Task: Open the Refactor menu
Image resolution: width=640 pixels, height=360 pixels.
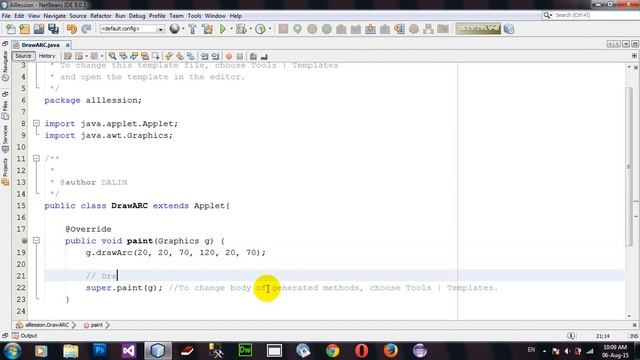Action: coord(101,16)
